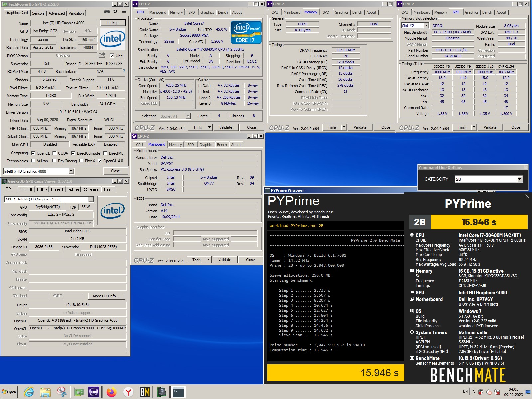Click Validate in the CPU-Z Mainboard window
This screenshot has height=399, width=532.
point(225,260)
